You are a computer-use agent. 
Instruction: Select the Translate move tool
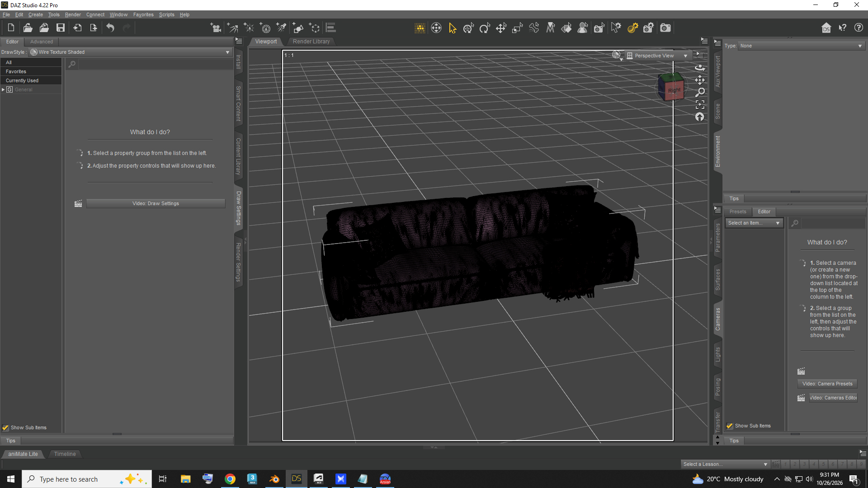point(501,28)
